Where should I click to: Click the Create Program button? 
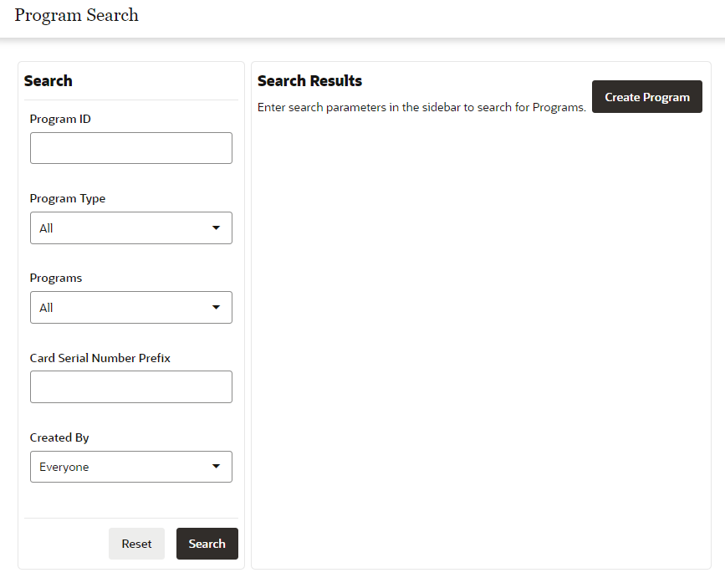646,96
